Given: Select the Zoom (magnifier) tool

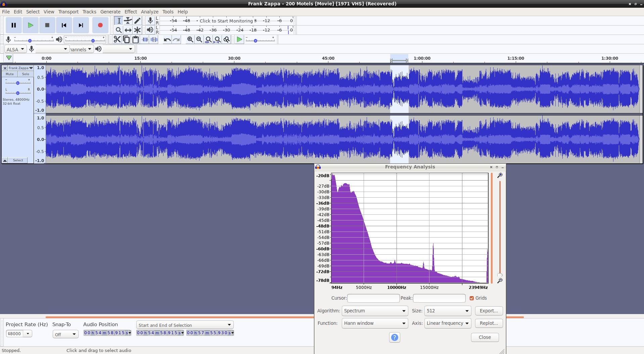Looking at the screenshot, I should pos(119,30).
